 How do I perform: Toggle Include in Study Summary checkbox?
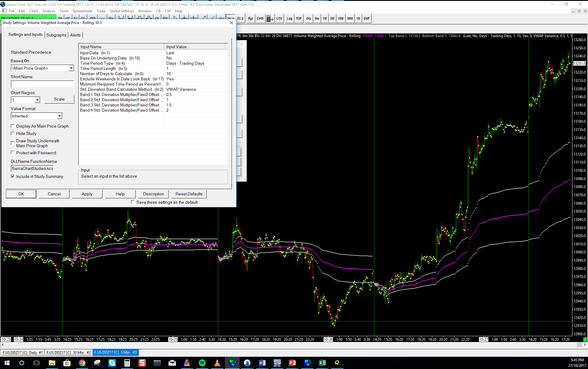tap(13, 176)
